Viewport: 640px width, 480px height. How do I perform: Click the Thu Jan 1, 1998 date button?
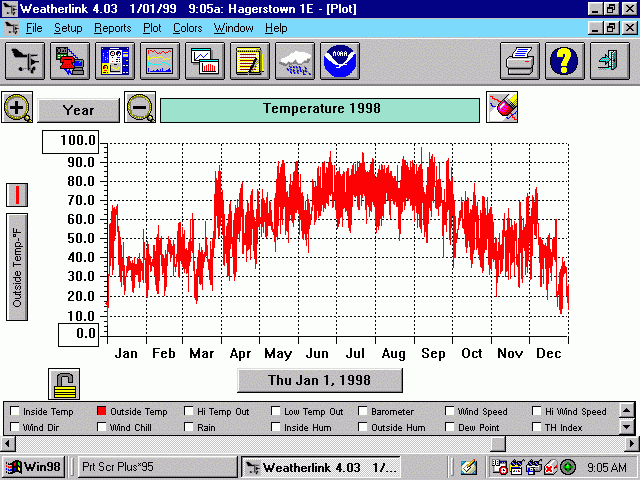(320, 380)
